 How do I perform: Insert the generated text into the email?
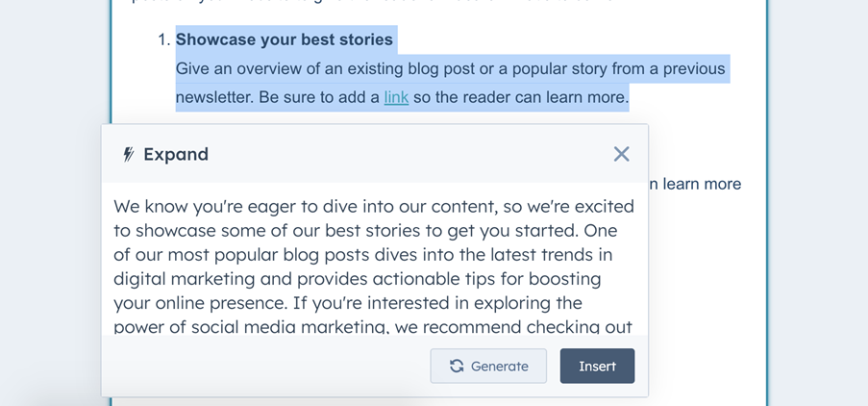click(x=597, y=367)
